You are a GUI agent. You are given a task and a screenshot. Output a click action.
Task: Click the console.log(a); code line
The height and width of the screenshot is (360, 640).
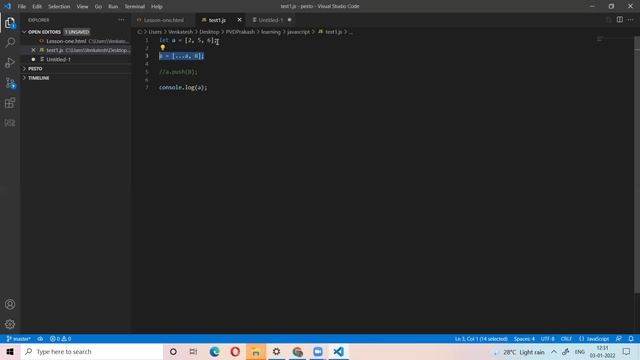183,87
